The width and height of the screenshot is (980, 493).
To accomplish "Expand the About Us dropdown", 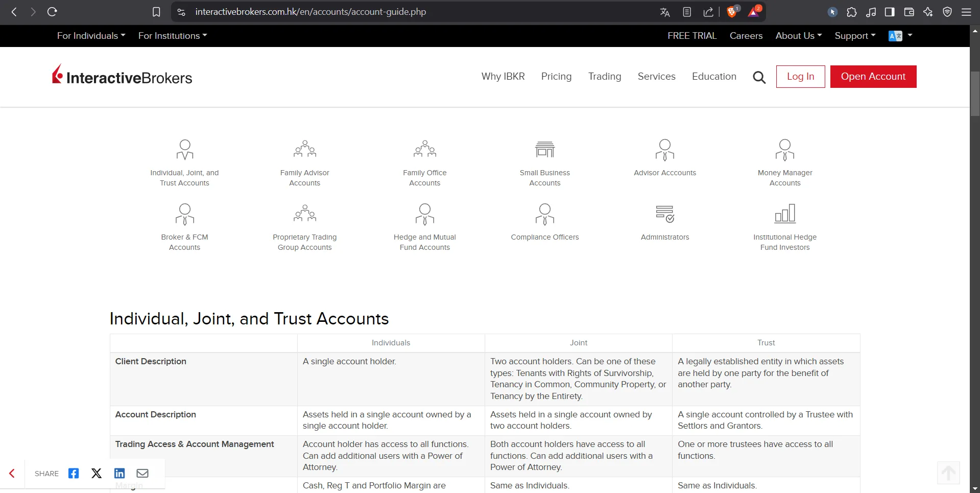I will [799, 36].
